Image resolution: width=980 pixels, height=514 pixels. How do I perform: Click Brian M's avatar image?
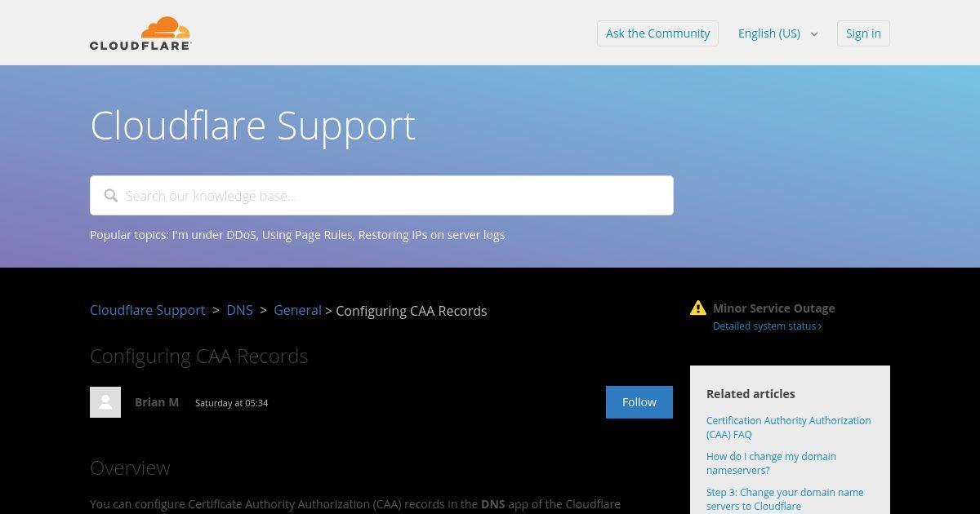(105, 402)
